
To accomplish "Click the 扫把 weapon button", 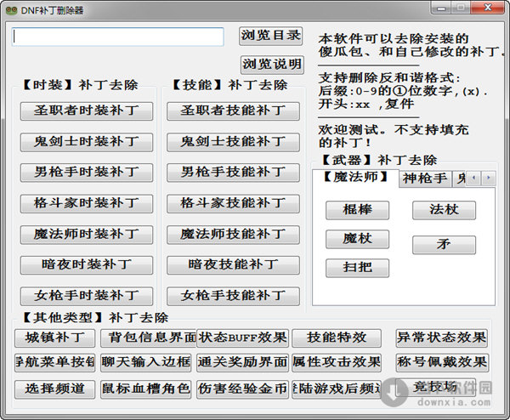I will [357, 268].
